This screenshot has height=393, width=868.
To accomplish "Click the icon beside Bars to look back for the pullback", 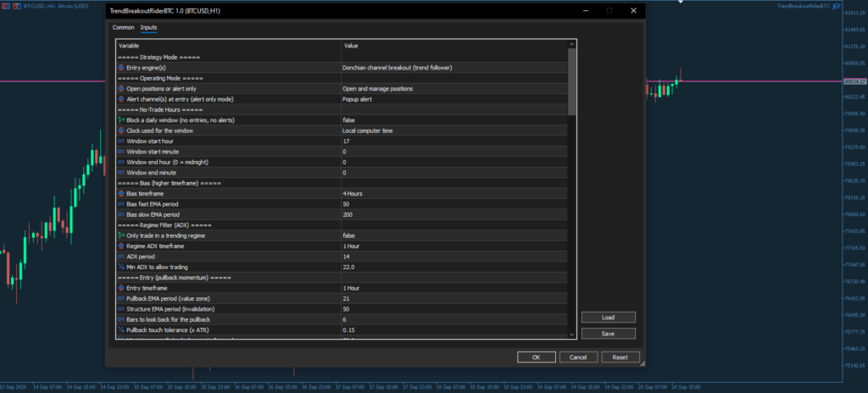I will [121, 319].
